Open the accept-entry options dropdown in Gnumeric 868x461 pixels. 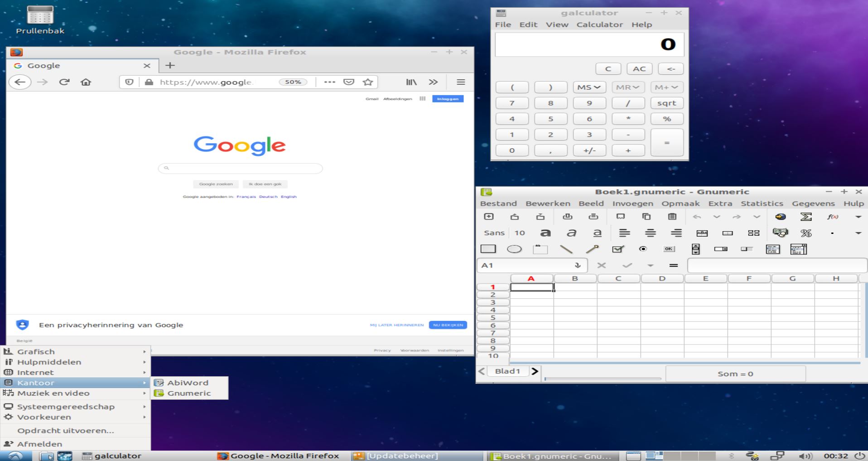point(651,266)
